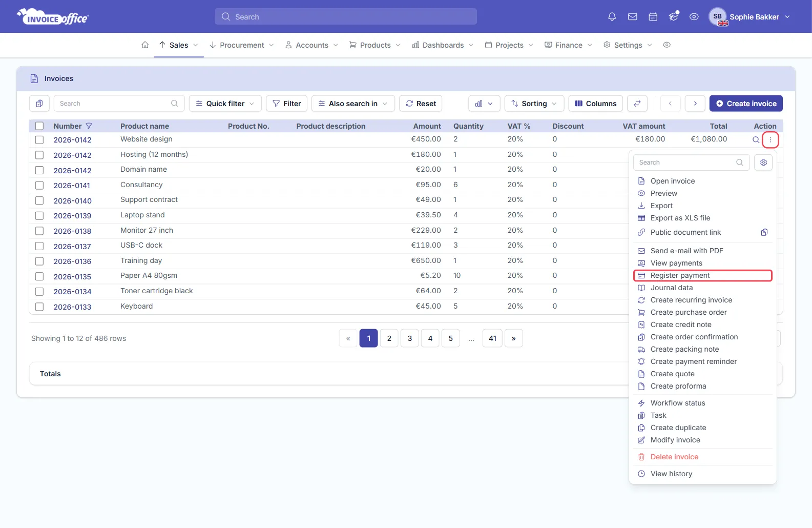This screenshot has height=528, width=812.
Task: Click the filter funnel in Number column header
Action: [89, 126]
